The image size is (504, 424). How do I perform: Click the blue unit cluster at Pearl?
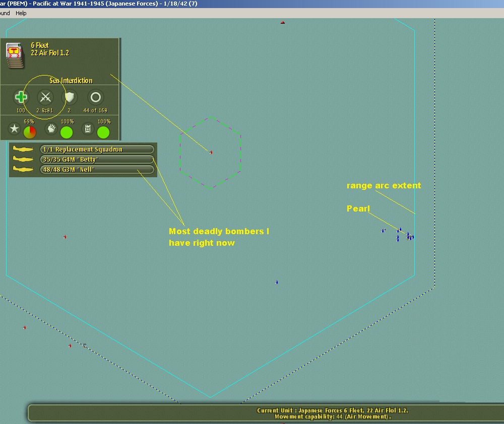click(x=410, y=237)
